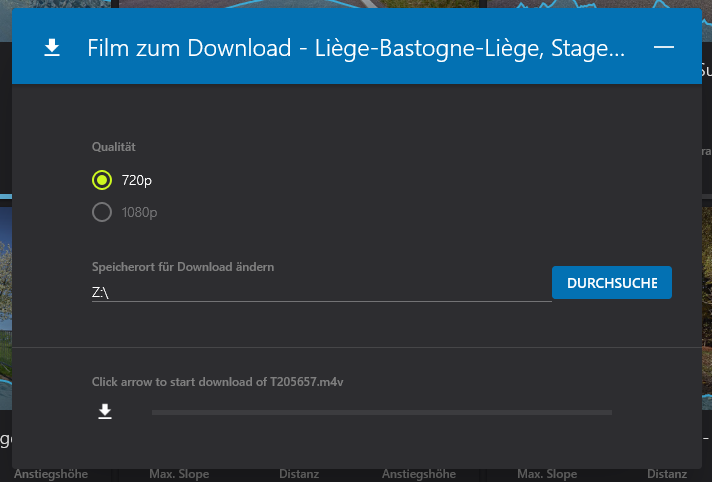The width and height of the screenshot is (712, 482).
Task: Minimize the Film zum Download dialog
Action: pyautogui.click(x=663, y=47)
